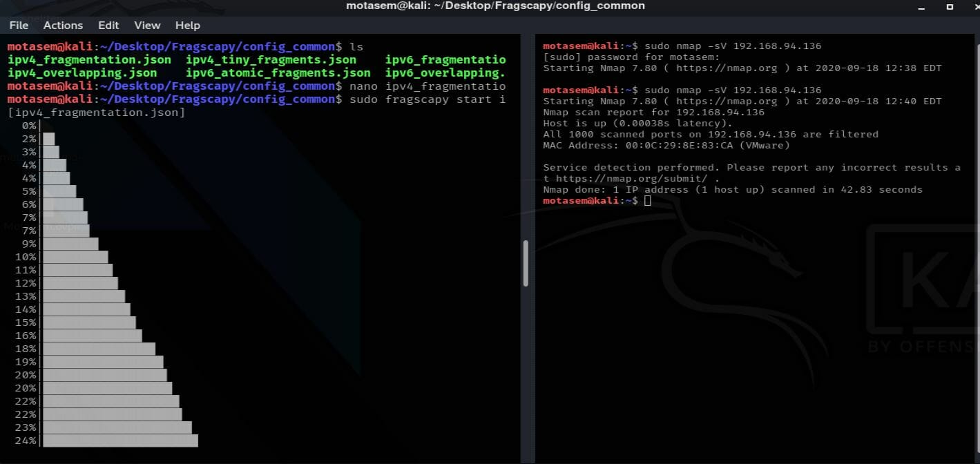Click the 0% progress label

(28, 126)
